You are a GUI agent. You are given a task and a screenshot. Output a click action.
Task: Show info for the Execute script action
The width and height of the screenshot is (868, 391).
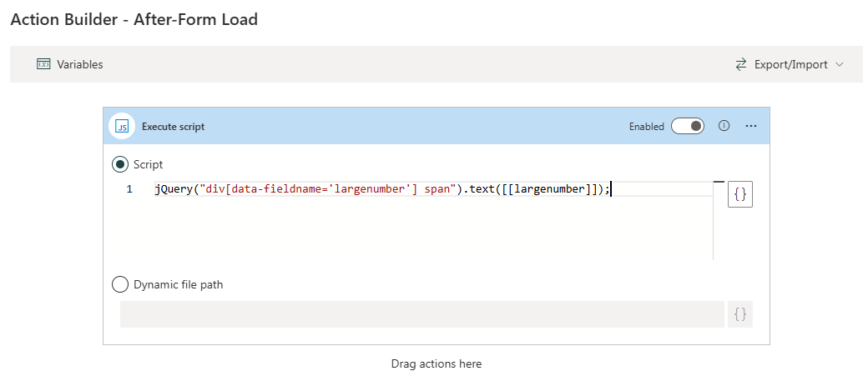pyautogui.click(x=724, y=126)
